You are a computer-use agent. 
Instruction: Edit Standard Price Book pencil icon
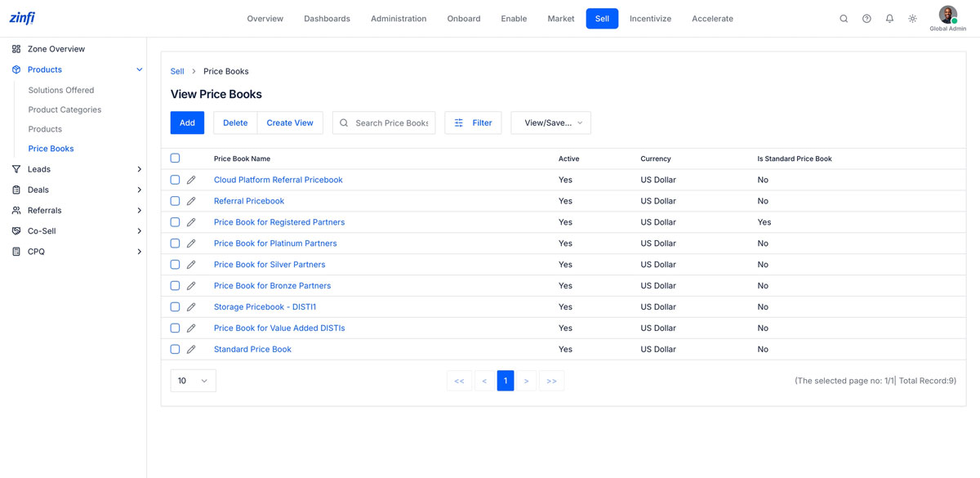191,350
